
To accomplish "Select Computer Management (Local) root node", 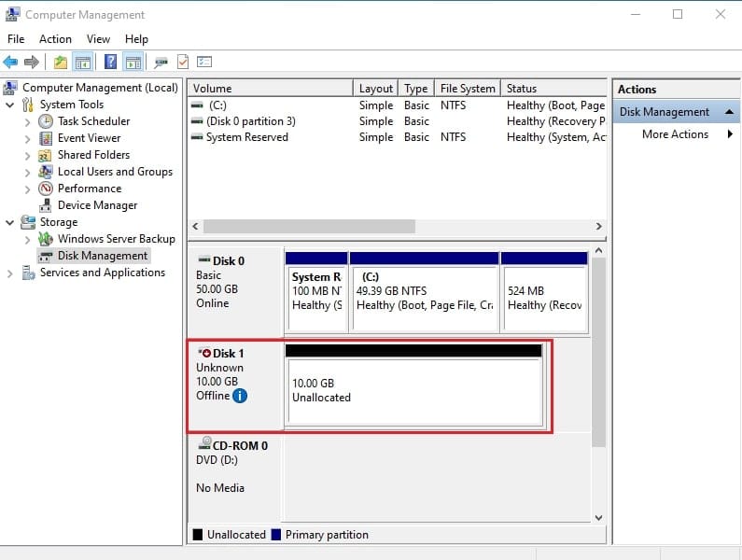I will pos(100,88).
